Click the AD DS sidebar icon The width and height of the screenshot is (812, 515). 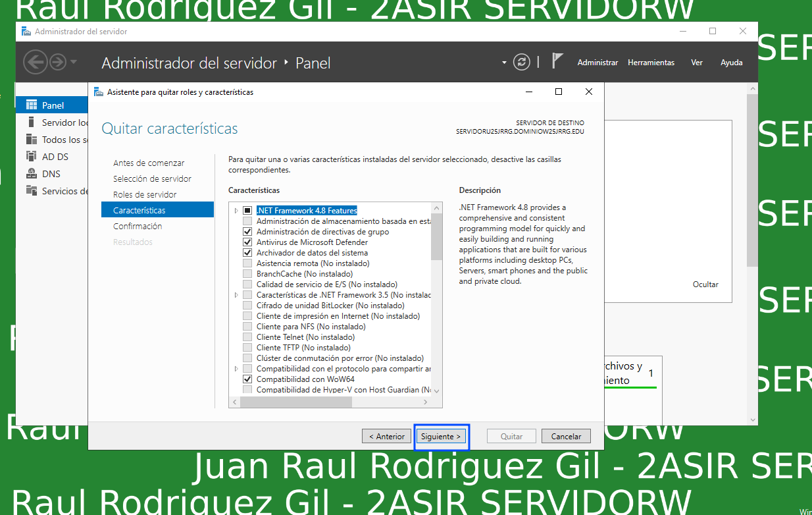coord(31,157)
